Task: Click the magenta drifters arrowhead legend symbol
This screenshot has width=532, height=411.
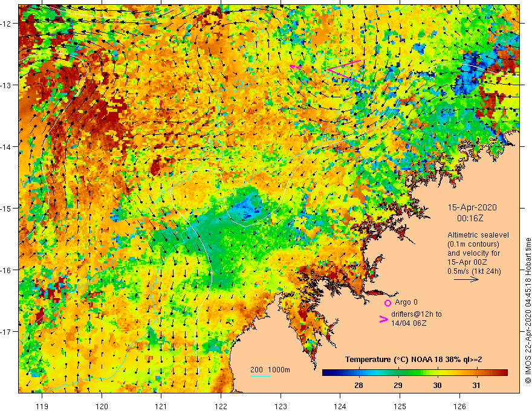Action: (383, 319)
